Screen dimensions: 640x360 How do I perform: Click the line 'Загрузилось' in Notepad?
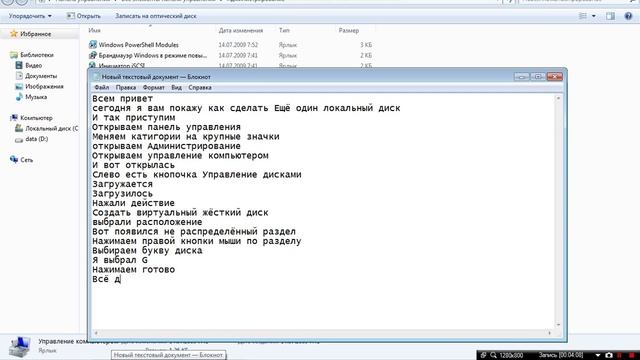[x=122, y=193]
